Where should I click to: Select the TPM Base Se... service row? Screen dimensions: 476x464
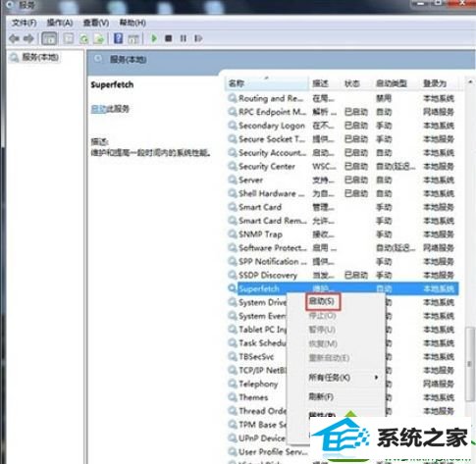pyautogui.click(x=257, y=425)
